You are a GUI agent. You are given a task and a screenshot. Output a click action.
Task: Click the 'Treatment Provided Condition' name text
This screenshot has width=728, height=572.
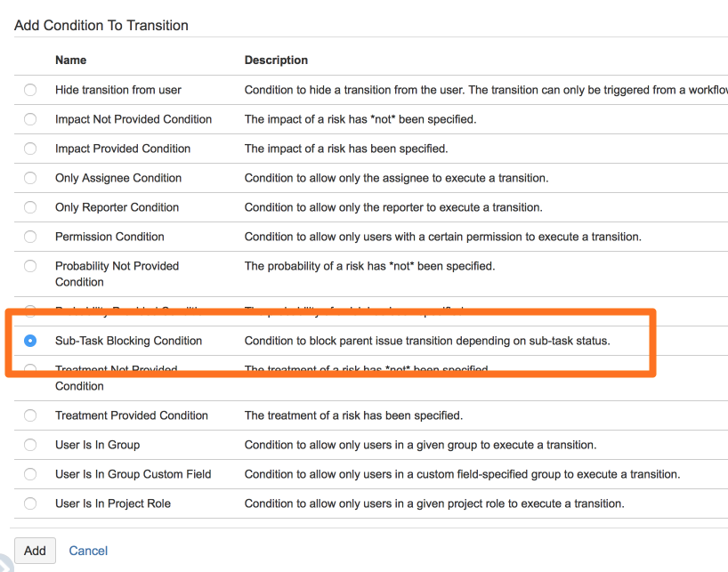(x=132, y=415)
